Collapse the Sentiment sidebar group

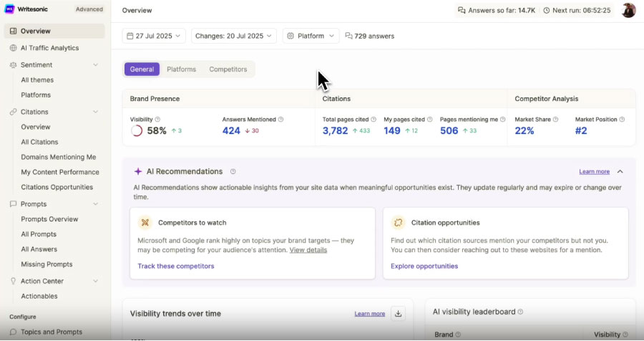(95, 65)
